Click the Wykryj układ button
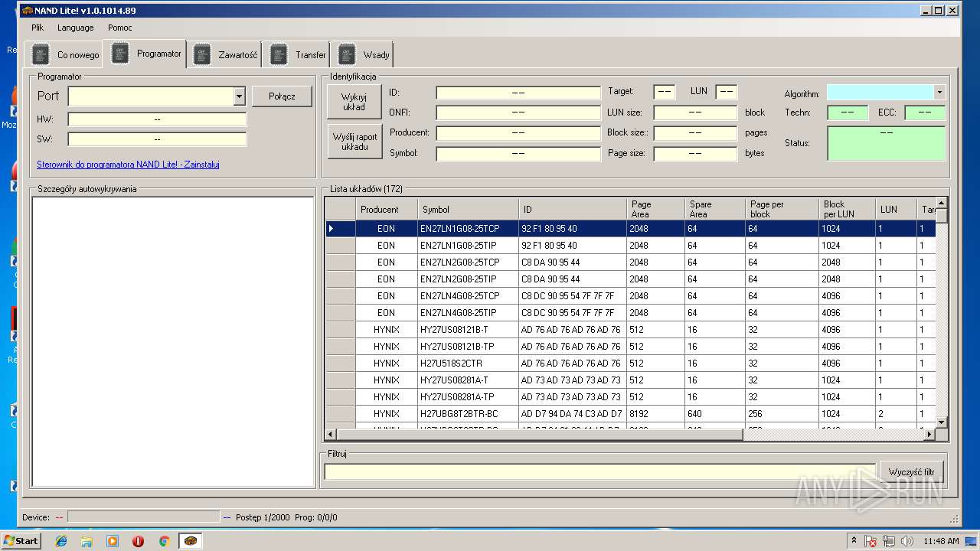 (354, 102)
